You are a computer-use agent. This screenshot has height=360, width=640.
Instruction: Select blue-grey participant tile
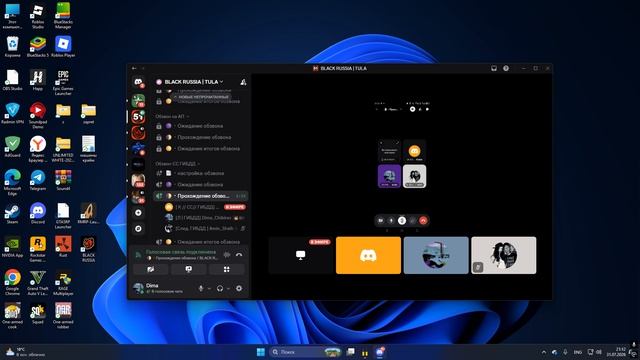[x=436, y=255]
